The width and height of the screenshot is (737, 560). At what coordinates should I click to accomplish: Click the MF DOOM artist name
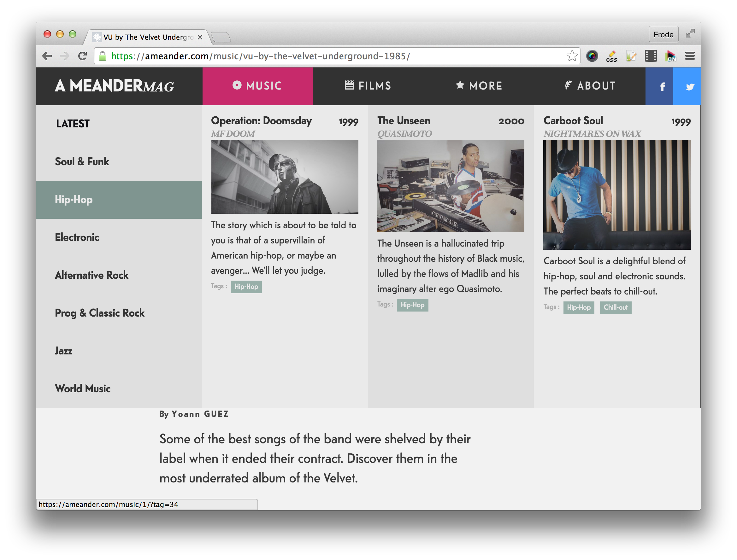click(233, 134)
